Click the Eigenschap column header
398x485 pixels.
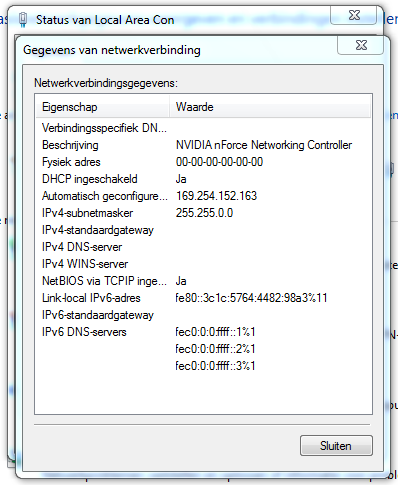[103, 107]
